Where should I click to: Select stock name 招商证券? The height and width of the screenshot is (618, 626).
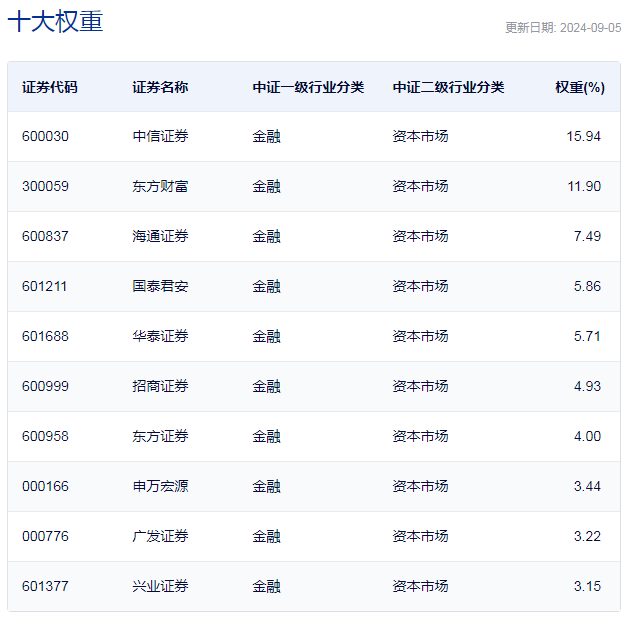(160, 386)
